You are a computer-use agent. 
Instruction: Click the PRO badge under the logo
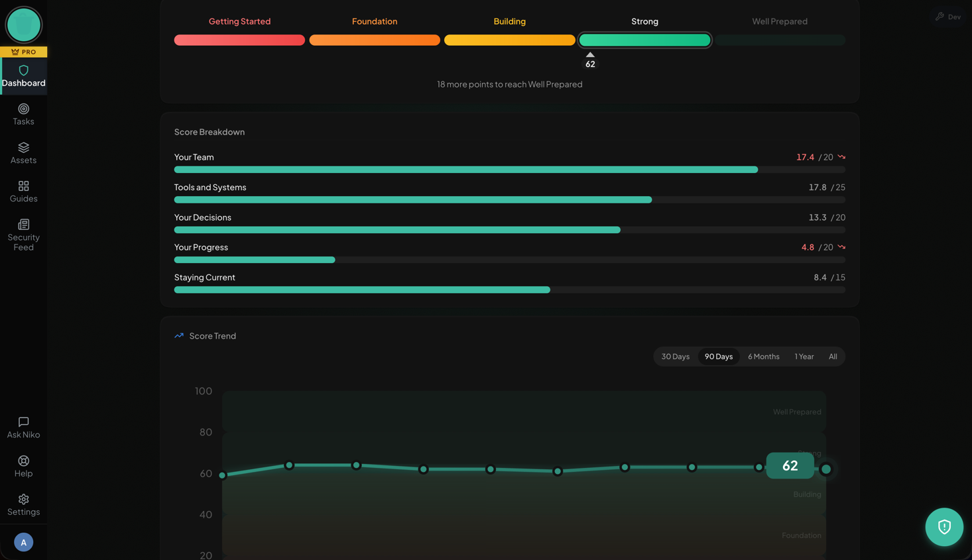click(x=23, y=52)
